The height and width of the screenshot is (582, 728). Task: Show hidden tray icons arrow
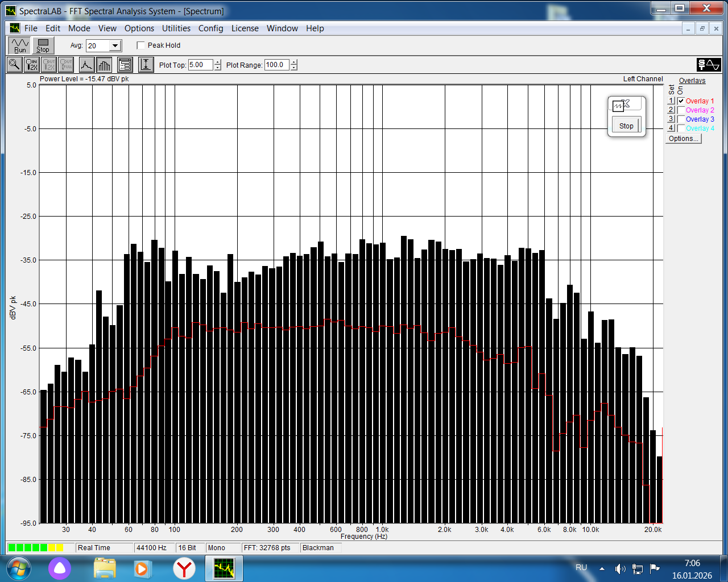click(x=602, y=568)
